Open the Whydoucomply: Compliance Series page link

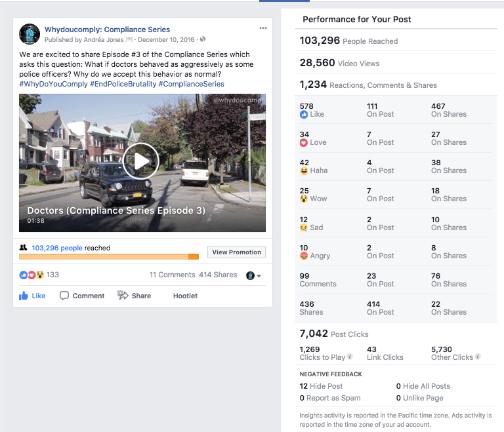(x=107, y=29)
